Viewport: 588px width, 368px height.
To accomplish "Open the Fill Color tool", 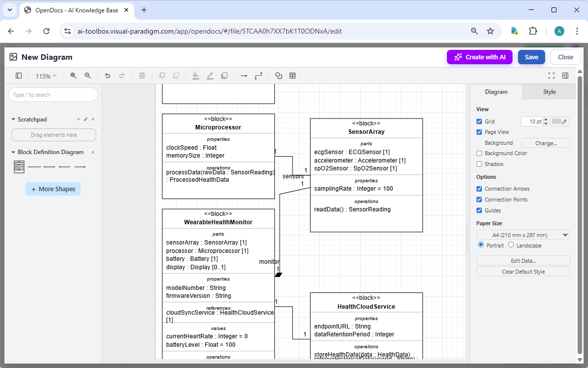I will [x=195, y=76].
